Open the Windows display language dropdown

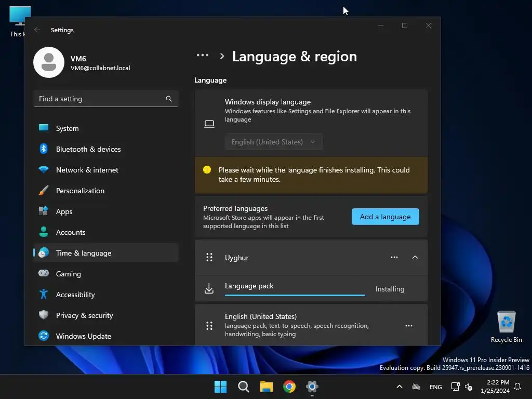coord(274,142)
